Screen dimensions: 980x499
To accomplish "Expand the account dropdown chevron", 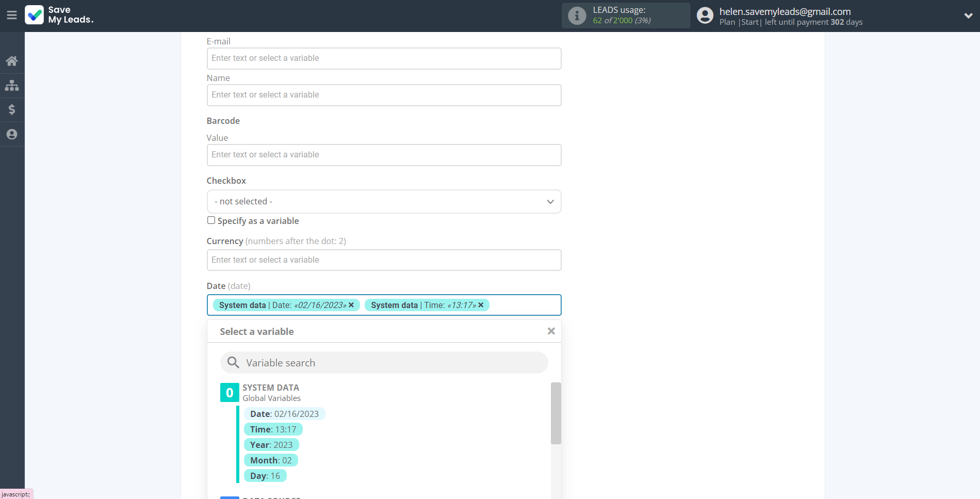I will [x=968, y=15].
